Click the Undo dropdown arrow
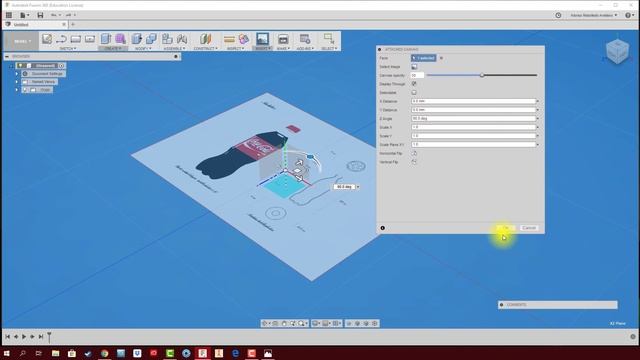 pos(60,15)
